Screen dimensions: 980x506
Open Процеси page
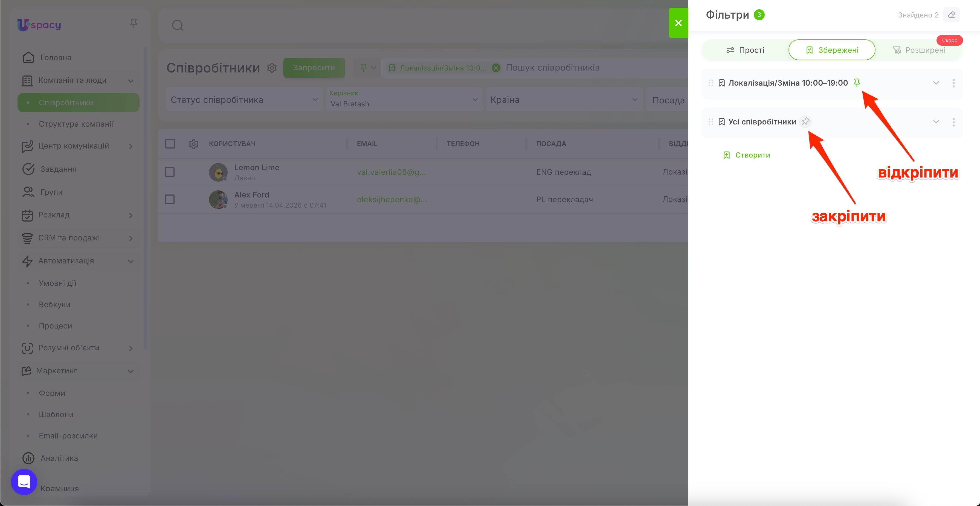point(55,326)
